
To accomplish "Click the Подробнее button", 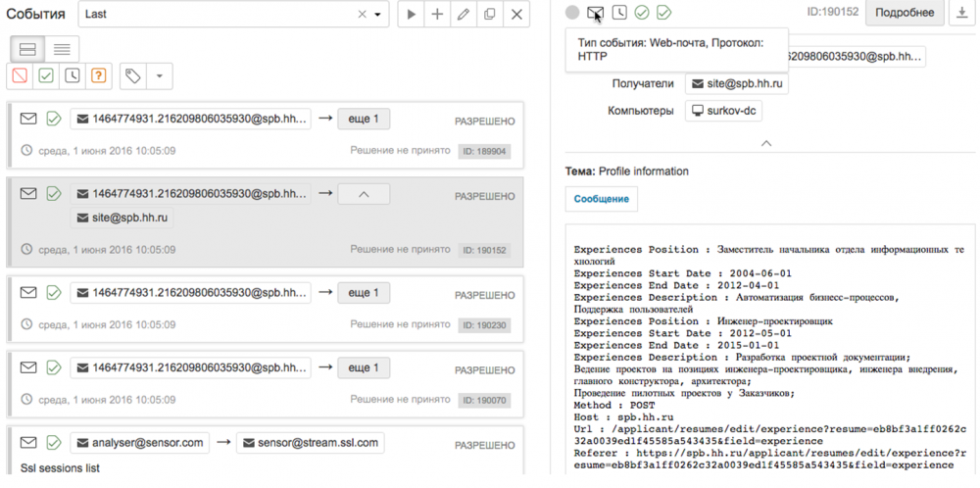I will [x=905, y=13].
